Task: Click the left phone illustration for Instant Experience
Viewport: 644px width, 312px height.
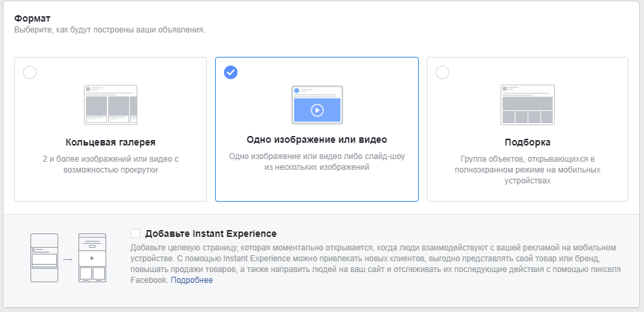Action: (44, 258)
